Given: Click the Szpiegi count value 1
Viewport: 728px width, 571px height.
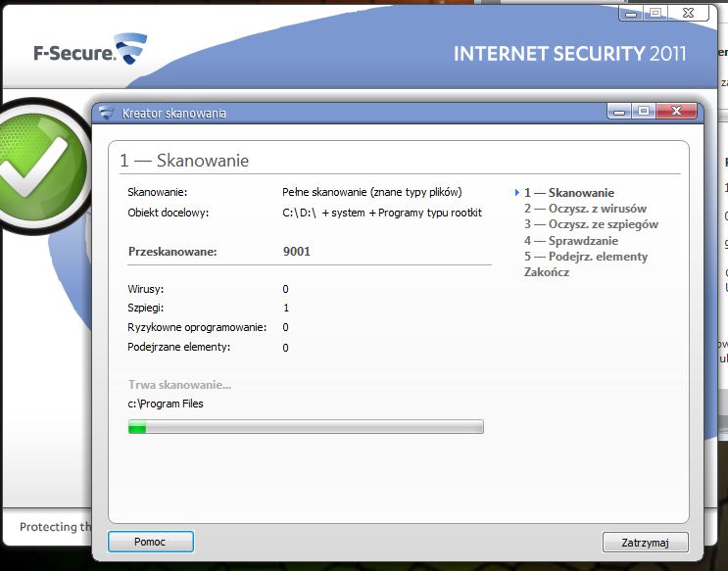Looking at the screenshot, I should point(286,308).
